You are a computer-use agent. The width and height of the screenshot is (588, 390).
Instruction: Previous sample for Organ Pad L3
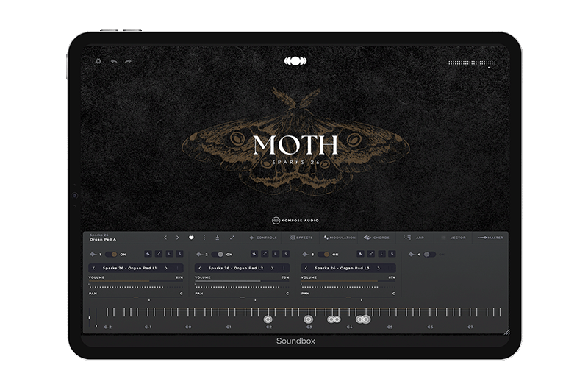[x=306, y=268]
